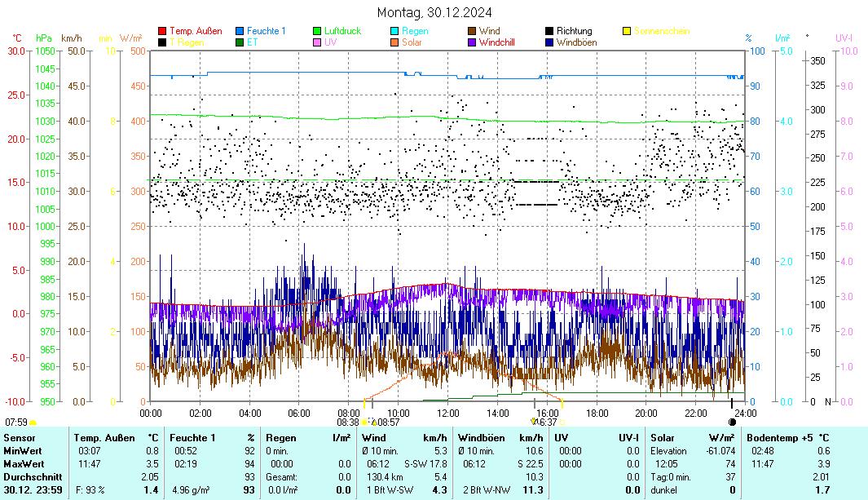Click the brown Wind legend square
Screen dimensions: 868x500
tap(472, 32)
